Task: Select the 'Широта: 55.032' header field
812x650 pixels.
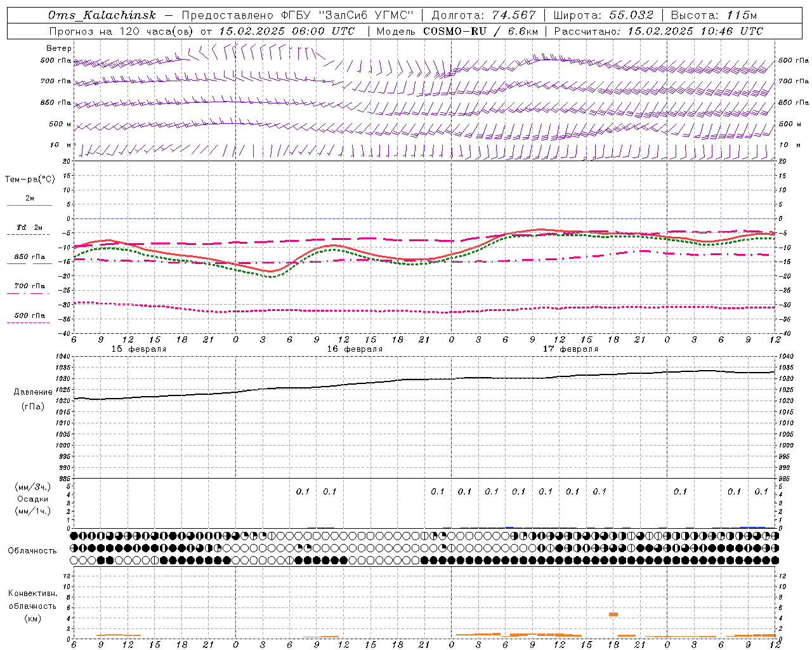Action: click(603, 16)
